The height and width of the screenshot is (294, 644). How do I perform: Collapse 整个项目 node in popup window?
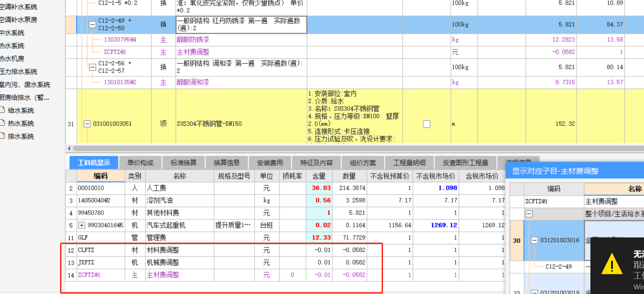click(529, 214)
